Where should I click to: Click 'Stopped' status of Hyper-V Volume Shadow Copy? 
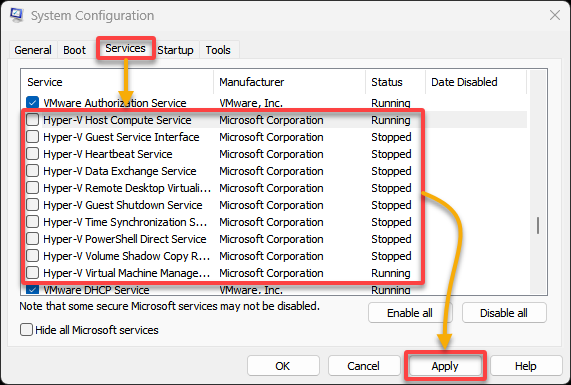click(x=391, y=256)
